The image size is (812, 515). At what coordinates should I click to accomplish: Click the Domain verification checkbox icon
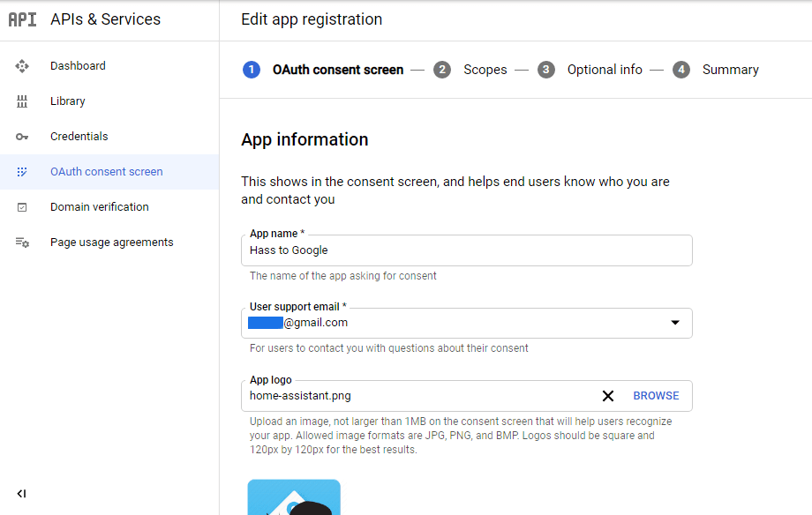click(22, 207)
